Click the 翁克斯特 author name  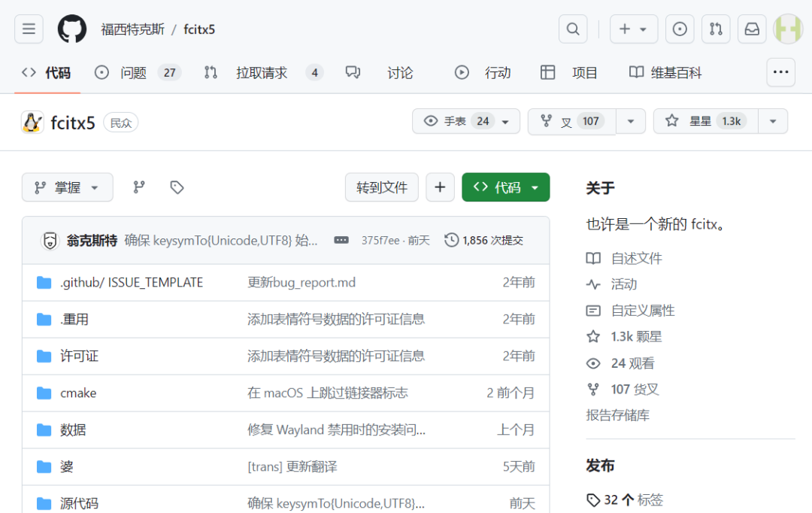pos(92,241)
